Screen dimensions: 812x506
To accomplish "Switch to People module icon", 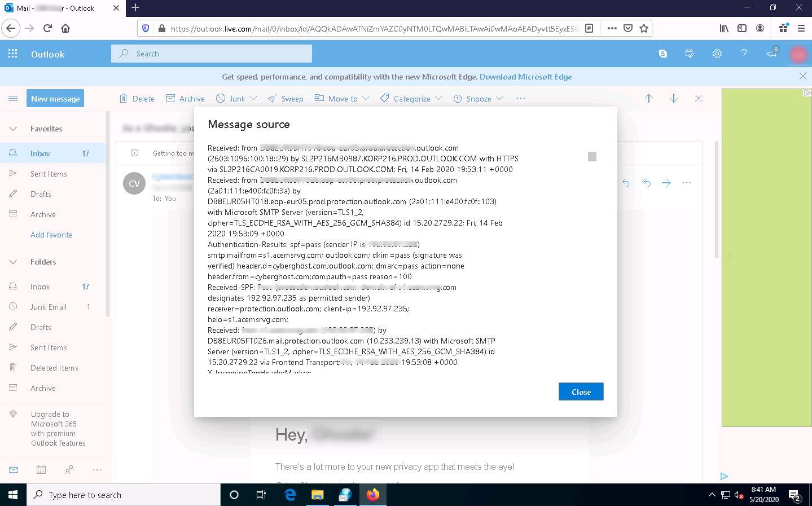I will (x=69, y=469).
